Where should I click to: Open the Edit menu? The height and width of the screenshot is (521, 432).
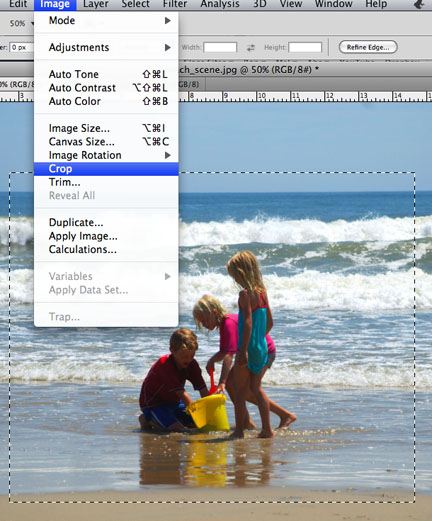(x=18, y=4)
